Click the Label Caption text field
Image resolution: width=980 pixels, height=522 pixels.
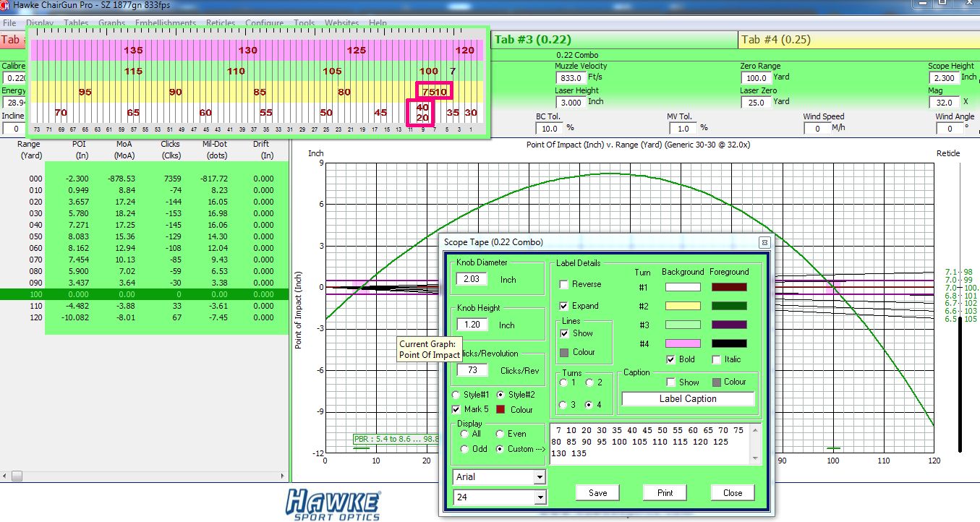click(689, 399)
